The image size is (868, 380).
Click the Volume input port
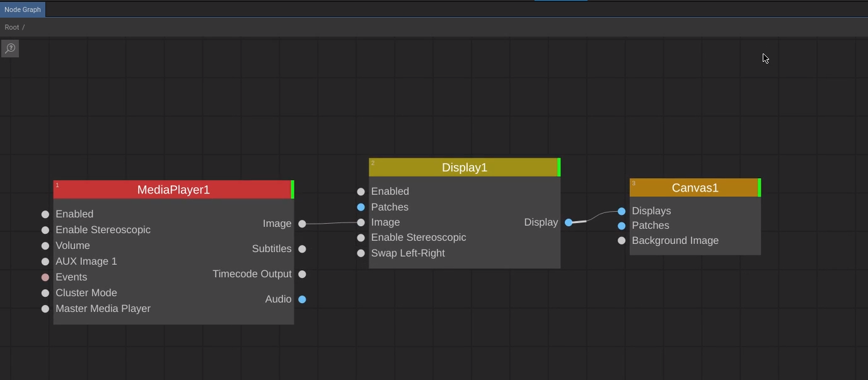[x=45, y=246]
